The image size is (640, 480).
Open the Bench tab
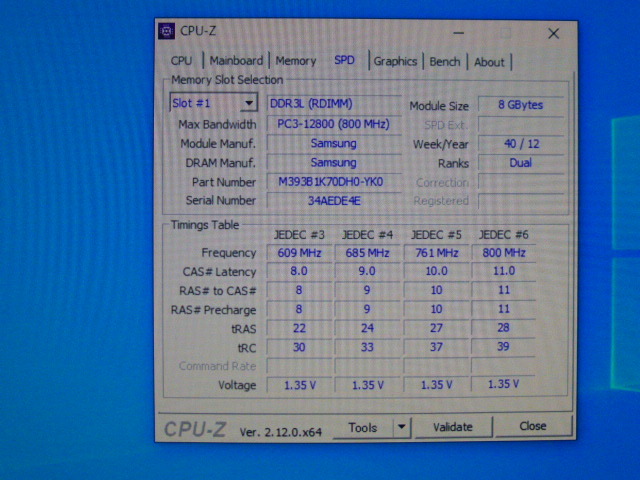click(x=444, y=62)
